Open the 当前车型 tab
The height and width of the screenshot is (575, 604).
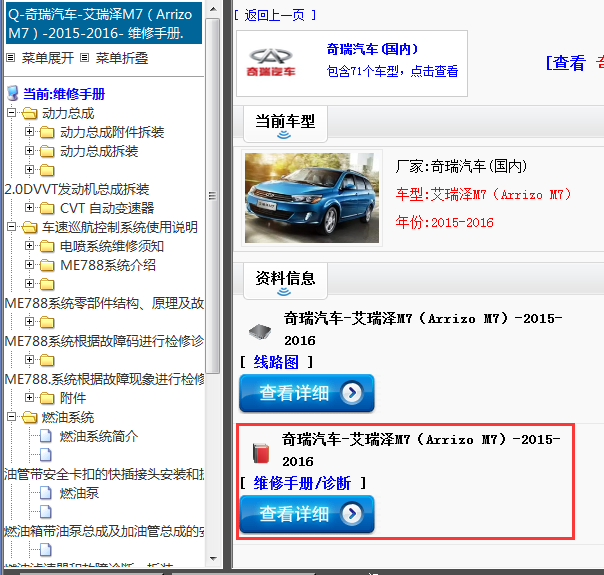[x=285, y=123]
